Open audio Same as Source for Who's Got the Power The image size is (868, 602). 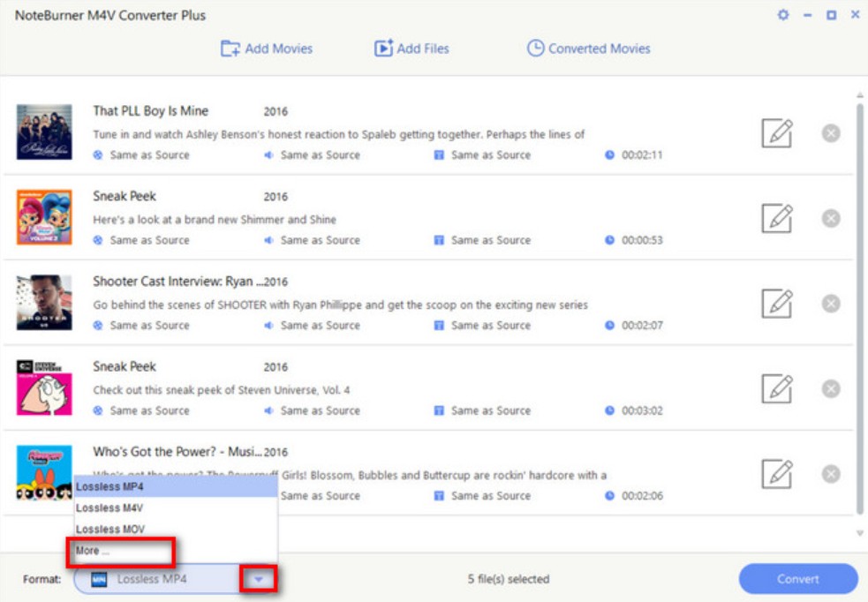(320, 496)
